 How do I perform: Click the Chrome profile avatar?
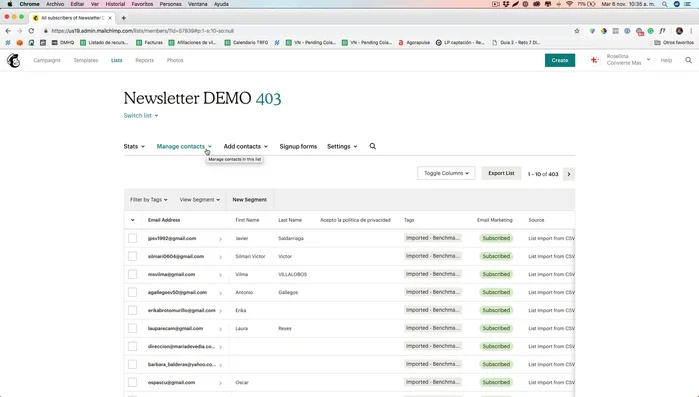(679, 31)
